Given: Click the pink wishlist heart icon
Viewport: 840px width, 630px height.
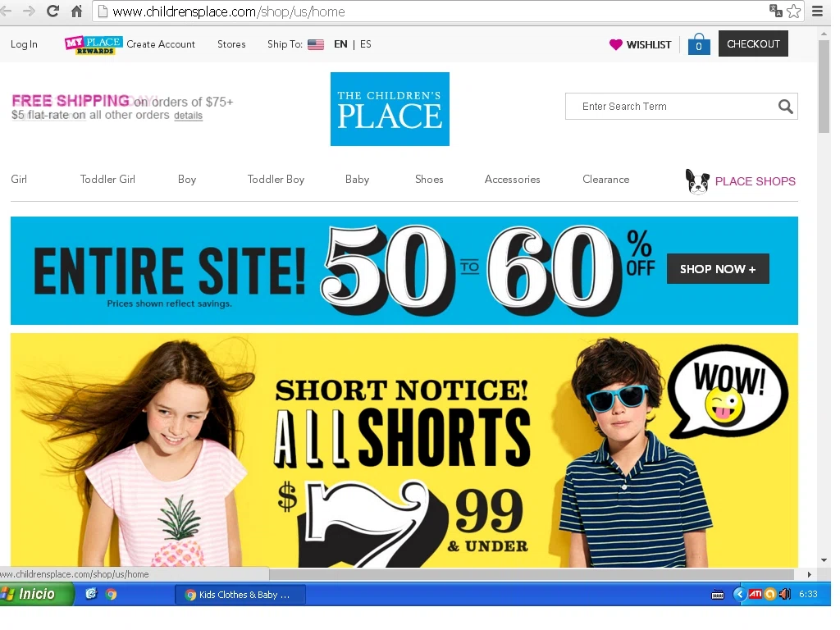Looking at the screenshot, I should [x=616, y=44].
